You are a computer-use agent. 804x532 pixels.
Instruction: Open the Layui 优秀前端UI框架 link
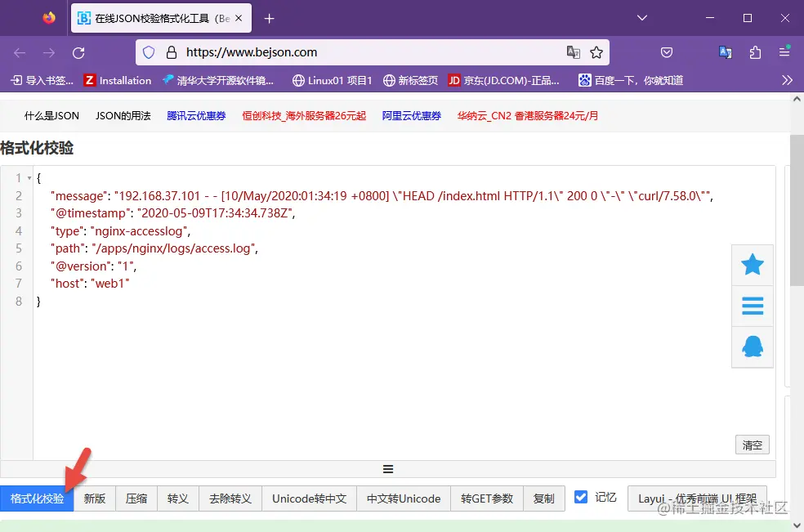coord(697,497)
